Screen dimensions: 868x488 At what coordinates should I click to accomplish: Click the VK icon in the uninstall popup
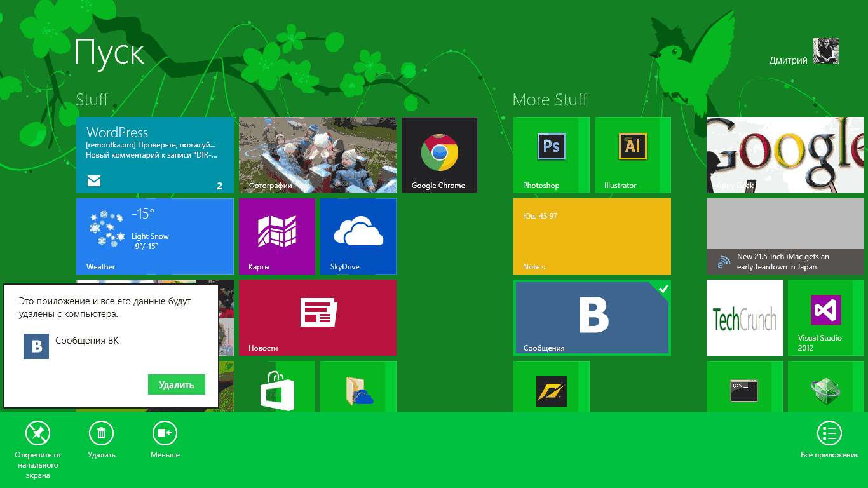coord(36,346)
